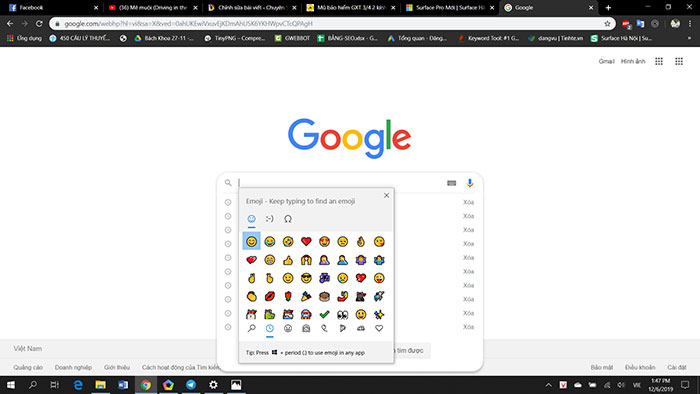Open the Doanh nghiệp footer link
Image resolution: width=700 pixels, height=394 pixels.
point(73,367)
